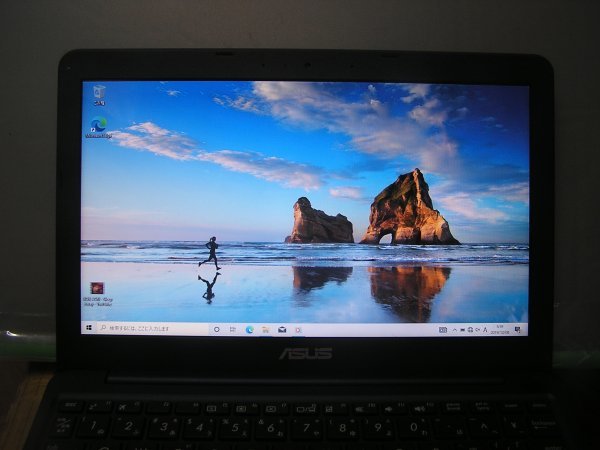
Task: Open the Recycle Bin desktop icon
Action: click(x=99, y=95)
